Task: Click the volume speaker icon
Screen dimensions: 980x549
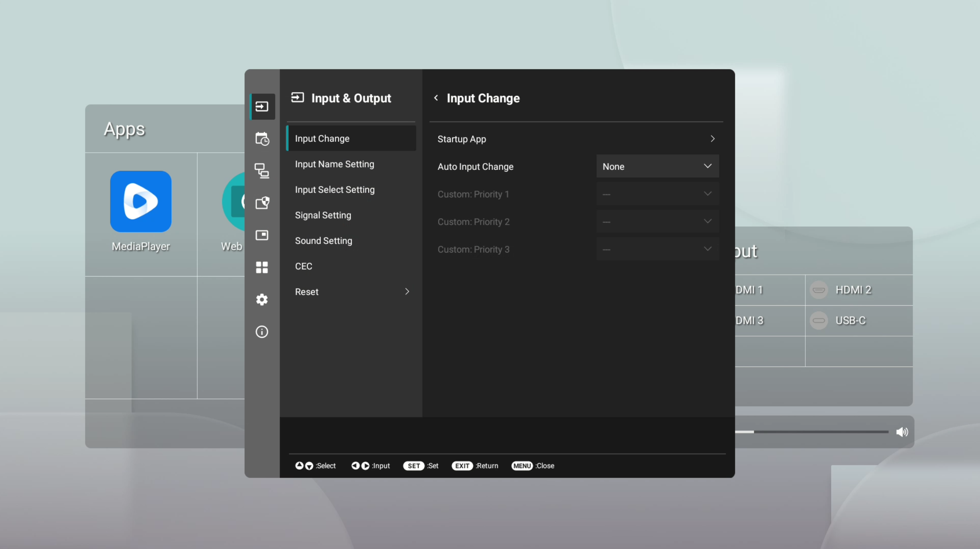Action: point(901,432)
